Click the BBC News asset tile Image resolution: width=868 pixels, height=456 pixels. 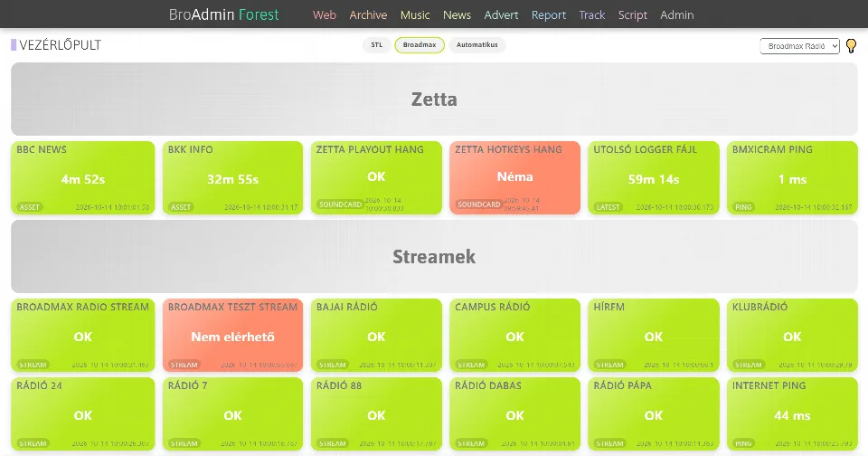[x=83, y=178]
